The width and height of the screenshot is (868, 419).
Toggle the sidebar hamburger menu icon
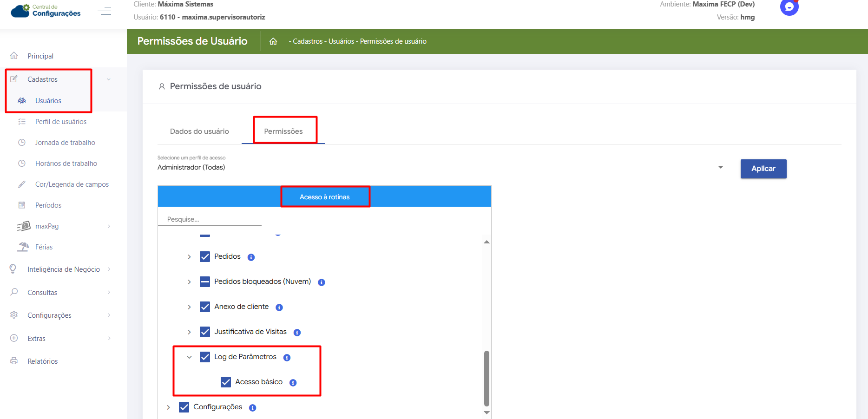point(105,11)
